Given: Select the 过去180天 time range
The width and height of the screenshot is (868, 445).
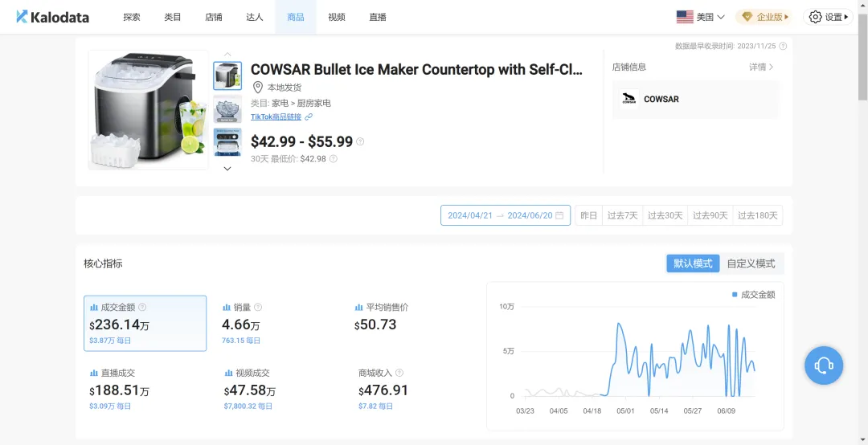Looking at the screenshot, I should [x=757, y=215].
